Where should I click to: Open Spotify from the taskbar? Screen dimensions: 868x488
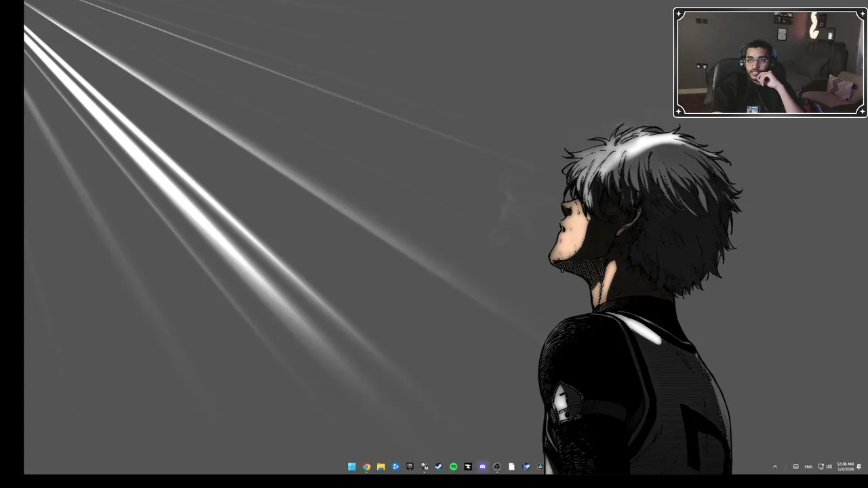point(454,466)
